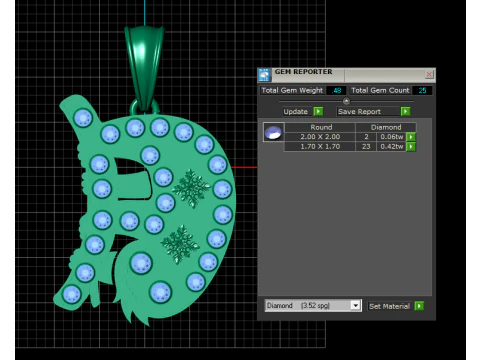This screenshot has height=360, width=480.
Task: Click the Set Material button label
Action: [389, 306]
